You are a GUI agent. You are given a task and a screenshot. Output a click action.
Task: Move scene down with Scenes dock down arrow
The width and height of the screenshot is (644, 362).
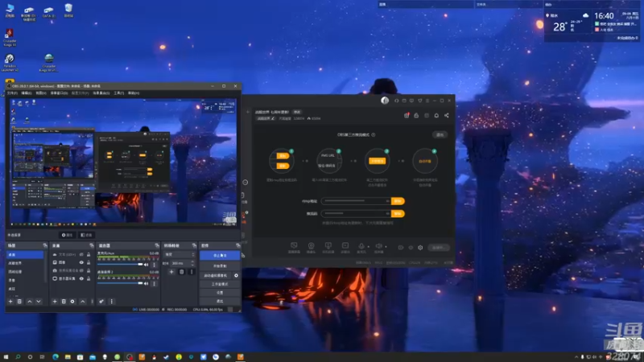tap(38, 301)
